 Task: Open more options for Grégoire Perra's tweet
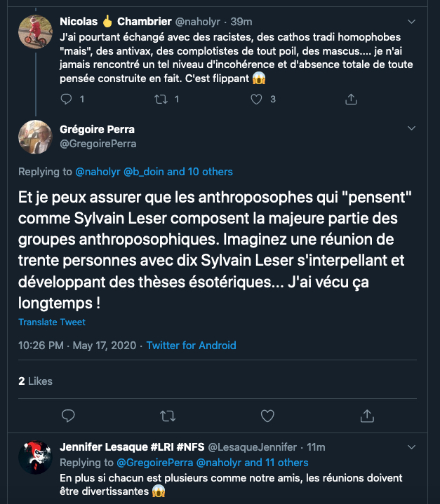coord(412,128)
